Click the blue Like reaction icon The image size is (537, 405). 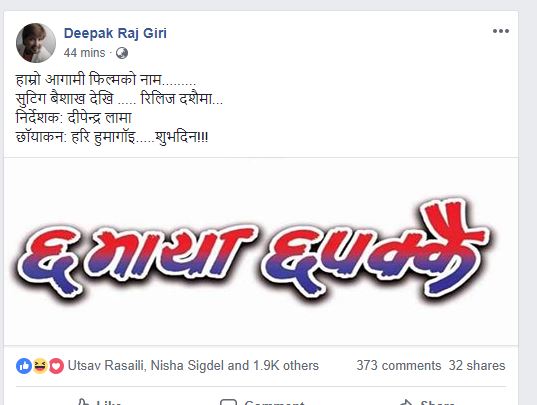click(24, 366)
